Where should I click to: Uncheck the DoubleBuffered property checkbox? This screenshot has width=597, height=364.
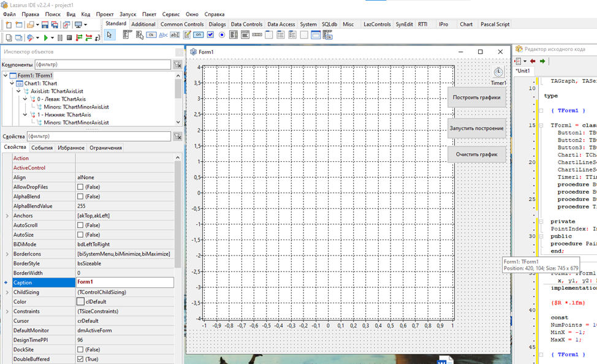(80, 359)
